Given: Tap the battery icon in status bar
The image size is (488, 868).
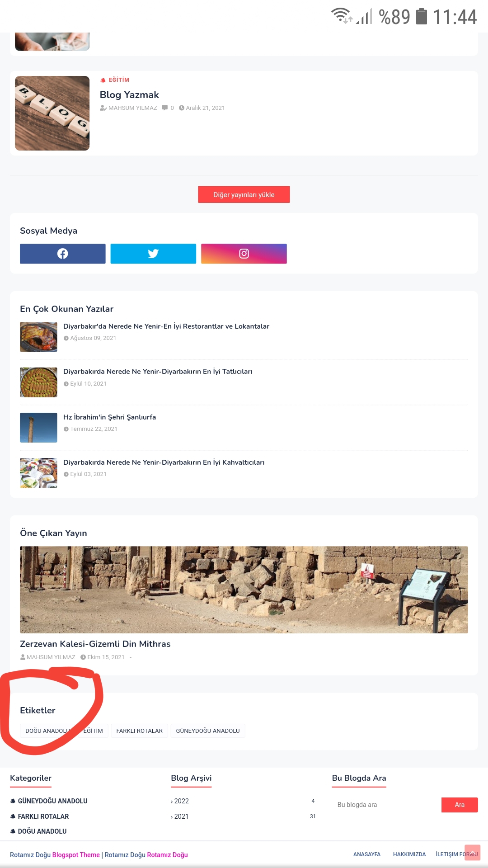Looking at the screenshot, I should pos(421,16).
